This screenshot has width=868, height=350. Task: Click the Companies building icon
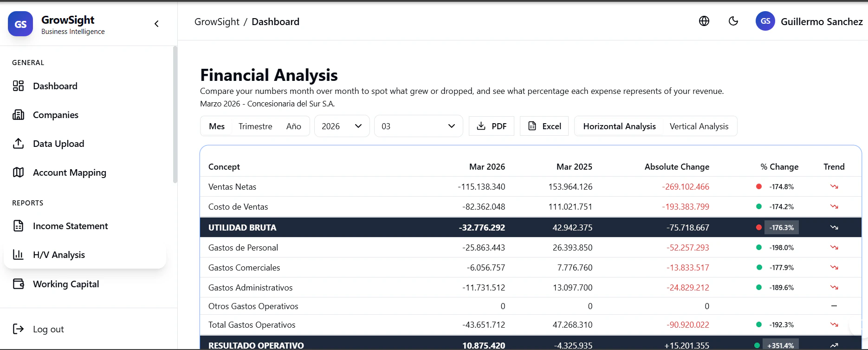point(18,115)
